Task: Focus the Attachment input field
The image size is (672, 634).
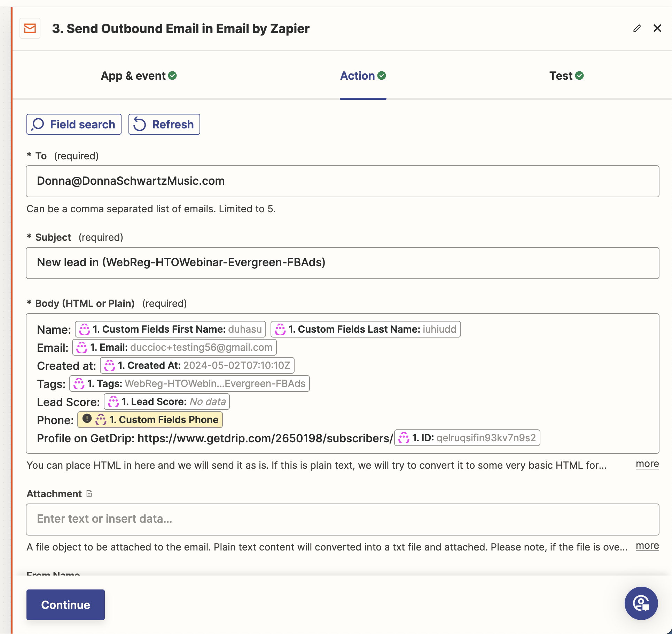Action: pos(343,519)
